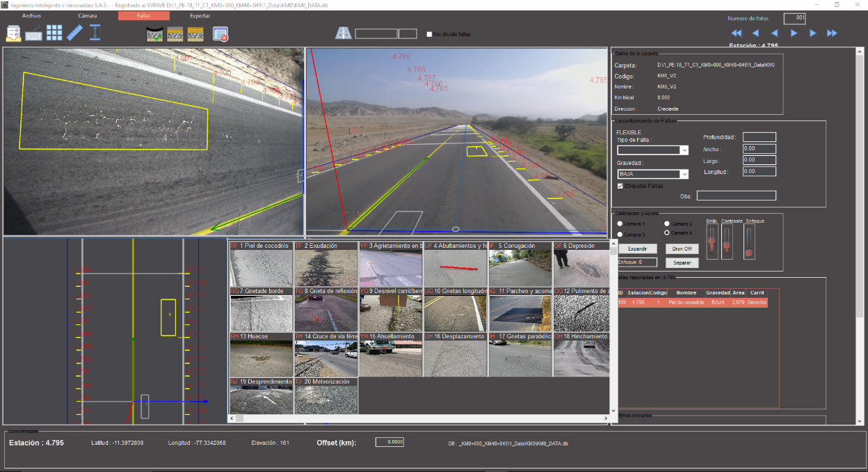Click pavement layer icon with green checkmark
The width and height of the screenshot is (868, 472).
coord(154,33)
